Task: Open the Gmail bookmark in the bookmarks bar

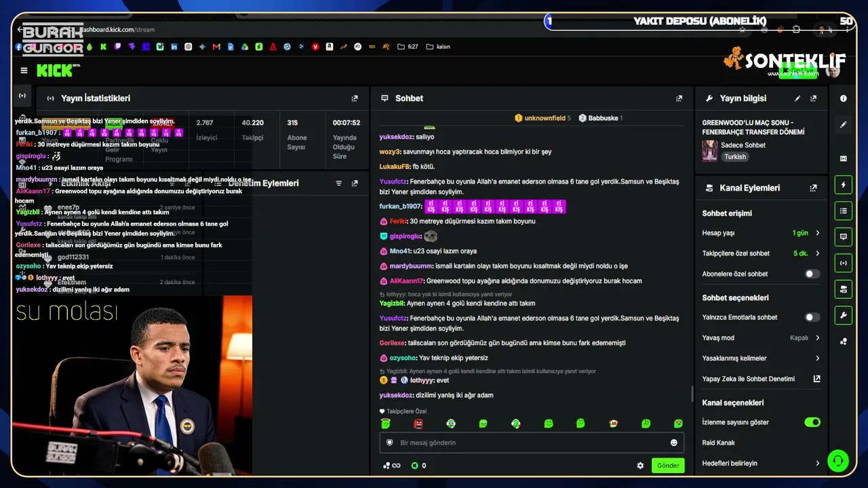Action: [216, 47]
